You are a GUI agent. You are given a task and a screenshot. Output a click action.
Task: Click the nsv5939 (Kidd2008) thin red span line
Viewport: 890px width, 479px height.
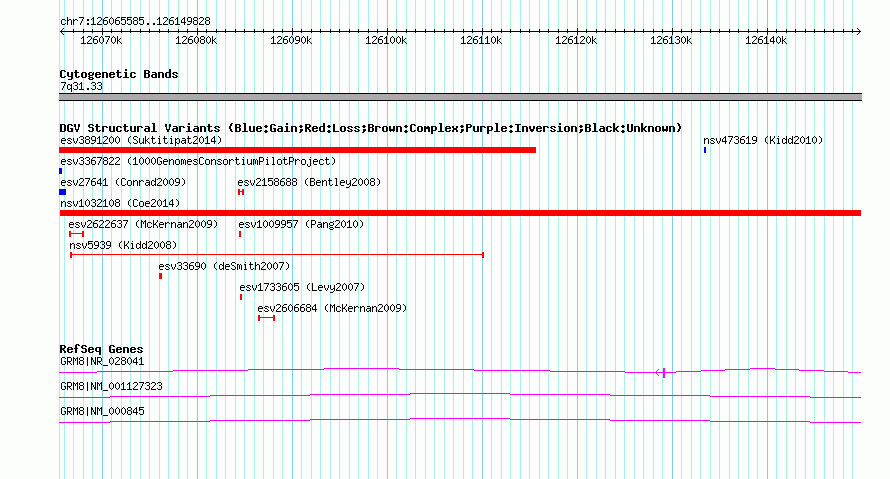pyautogui.click(x=277, y=255)
